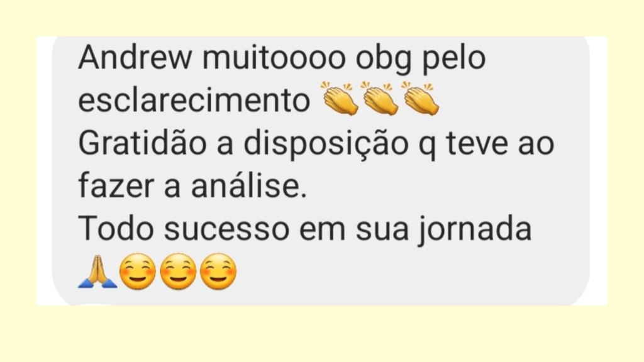The height and width of the screenshot is (362, 644).
Task: Click the first clapping hands emoji
Action: coord(340,98)
